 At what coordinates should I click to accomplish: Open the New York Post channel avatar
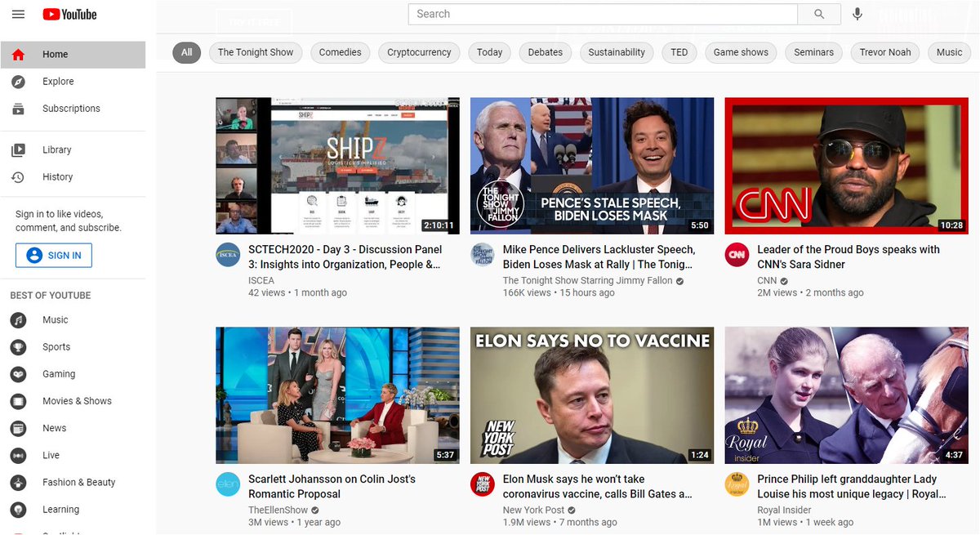[483, 484]
